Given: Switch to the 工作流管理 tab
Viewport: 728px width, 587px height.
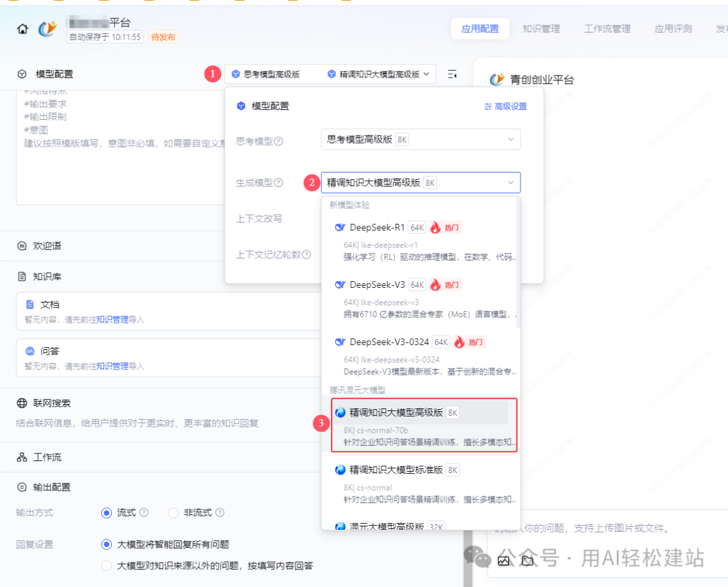Looking at the screenshot, I should [607, 29].
